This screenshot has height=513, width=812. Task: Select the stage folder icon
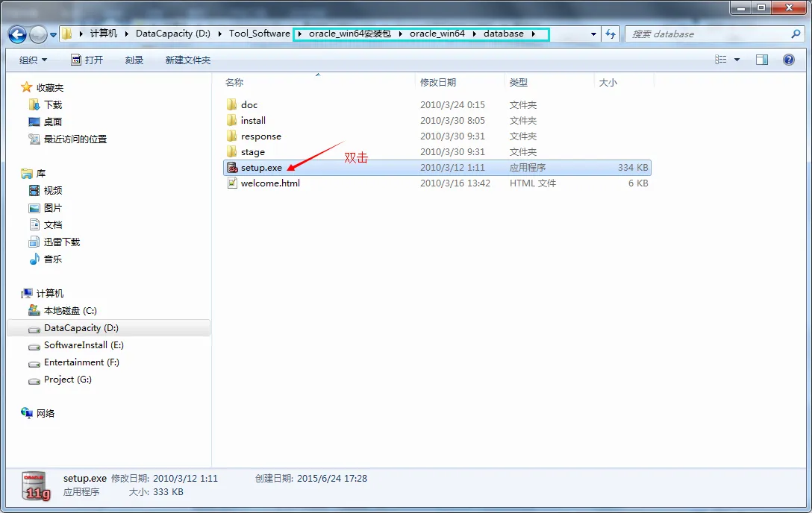pyautogui.click(x=232, y=151)
